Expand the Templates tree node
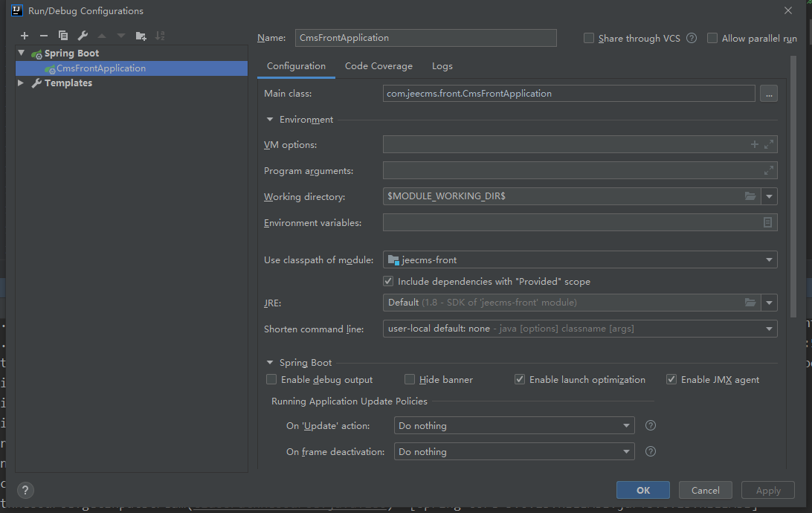The image size is (812, 513). pos(21,83)
